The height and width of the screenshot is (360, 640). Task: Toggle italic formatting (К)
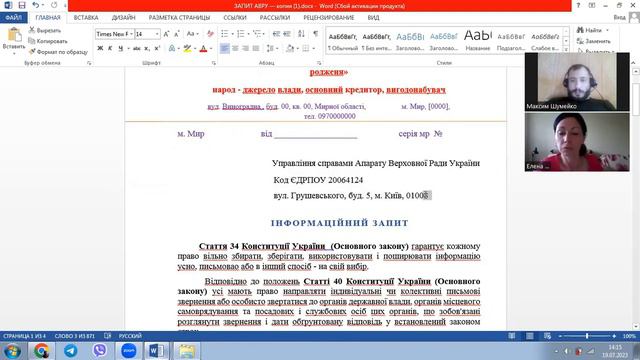point(110,49)
